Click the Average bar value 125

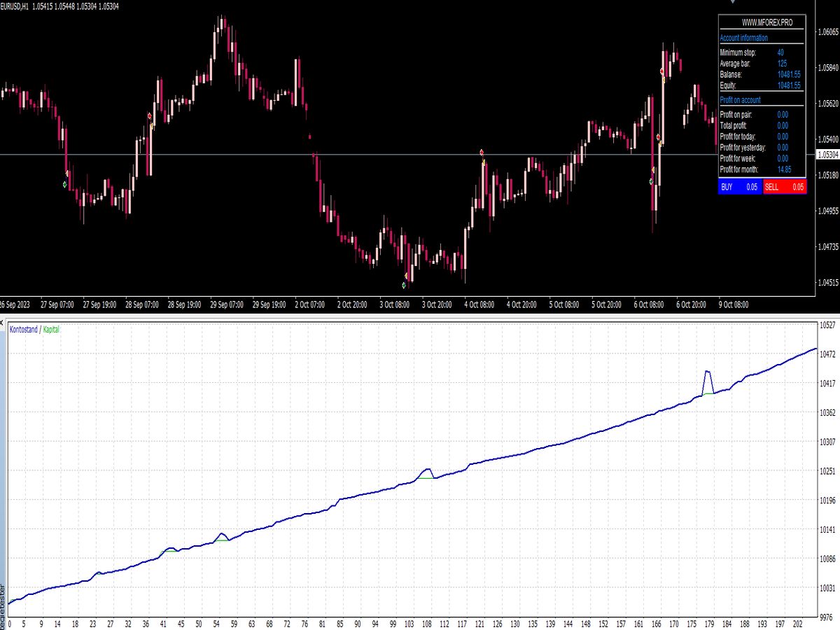[x=782, y=63]
